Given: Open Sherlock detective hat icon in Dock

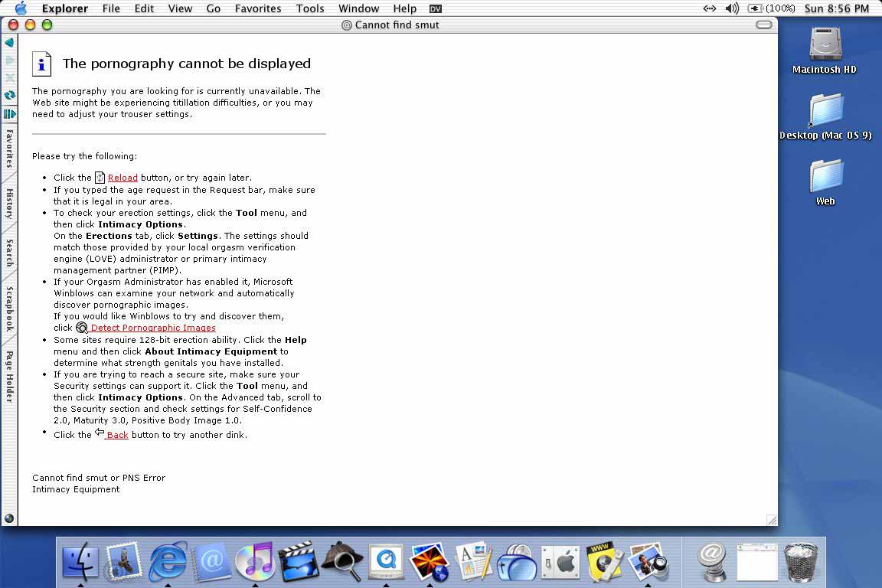Looking at the screenshot, I should (x=342, y=561).
